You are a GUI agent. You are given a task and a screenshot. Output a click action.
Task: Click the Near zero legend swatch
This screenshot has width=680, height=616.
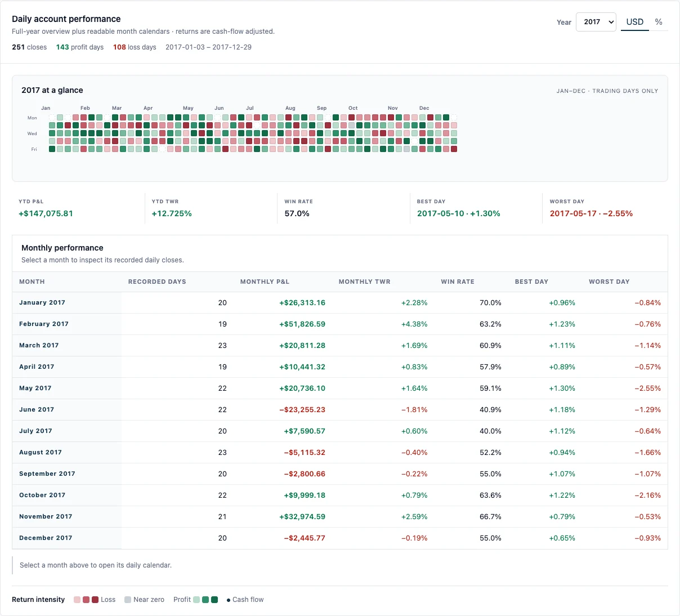pos(128,600)
